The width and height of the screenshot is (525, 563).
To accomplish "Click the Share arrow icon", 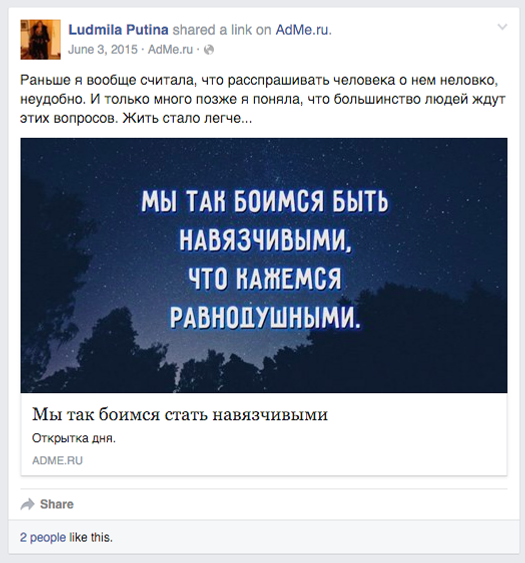I will (27, 504).
